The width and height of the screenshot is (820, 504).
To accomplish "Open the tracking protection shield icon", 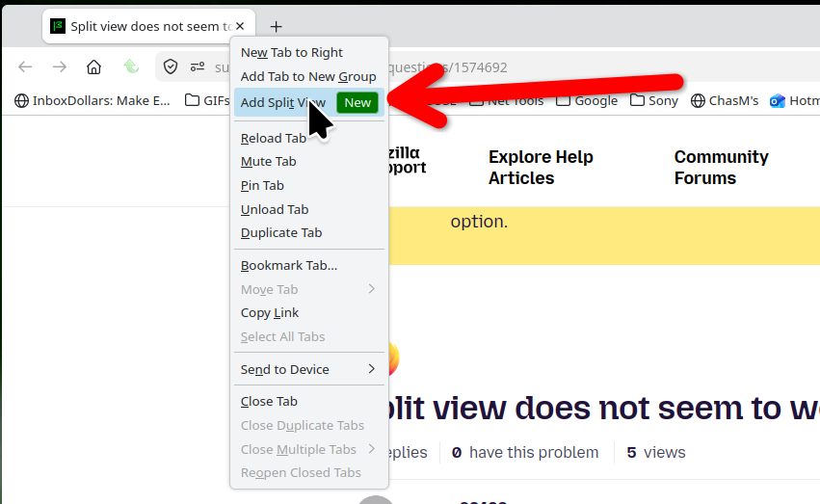I will (171, 66).
